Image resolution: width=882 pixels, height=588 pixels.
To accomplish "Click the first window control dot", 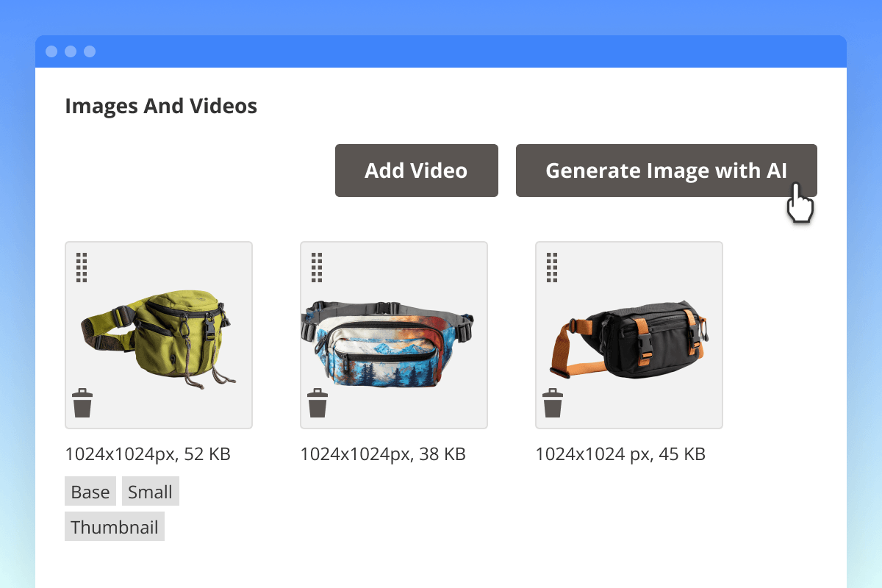I will click(x=51, y=51).
